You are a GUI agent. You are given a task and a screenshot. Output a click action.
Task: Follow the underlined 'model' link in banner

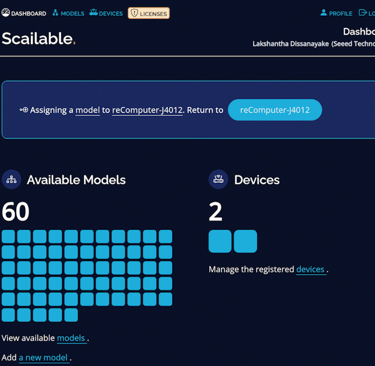coord(88,110)
